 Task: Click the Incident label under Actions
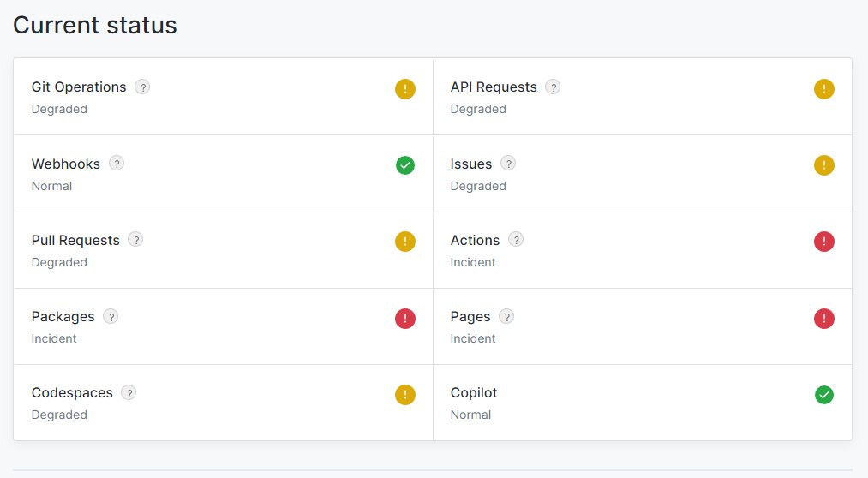[473, 262]
